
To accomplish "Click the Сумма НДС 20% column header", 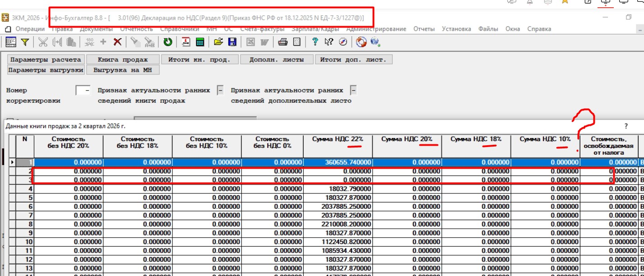I will click(407, 146).
